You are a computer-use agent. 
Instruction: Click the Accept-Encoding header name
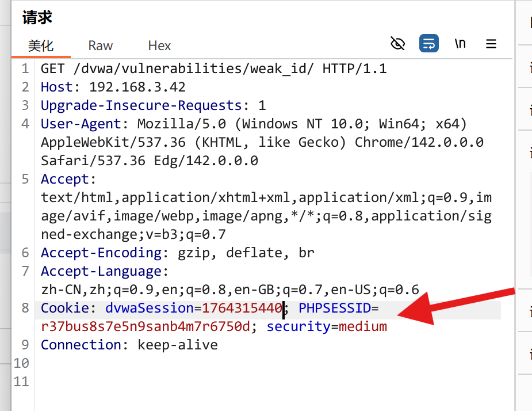pos(101,253)
